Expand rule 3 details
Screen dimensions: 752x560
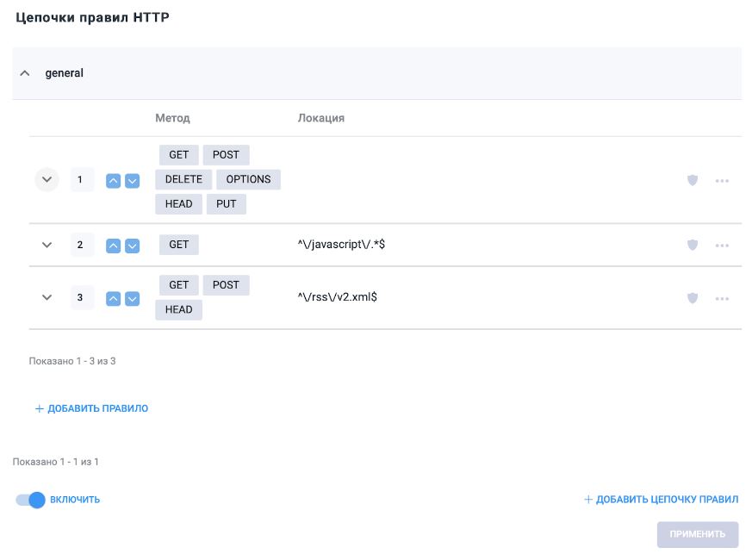click(x=47, y=298)
